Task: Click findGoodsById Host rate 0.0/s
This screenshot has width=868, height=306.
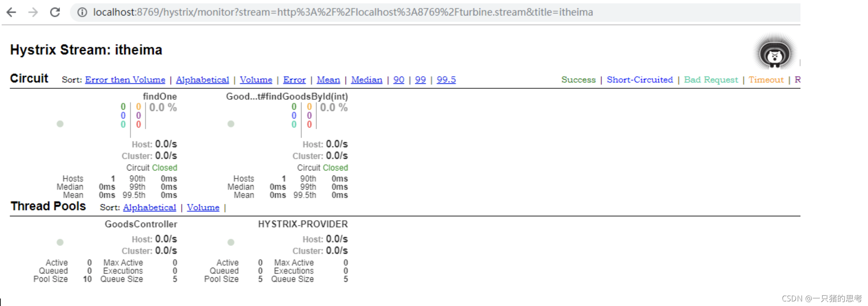Action: click(337, 144)
